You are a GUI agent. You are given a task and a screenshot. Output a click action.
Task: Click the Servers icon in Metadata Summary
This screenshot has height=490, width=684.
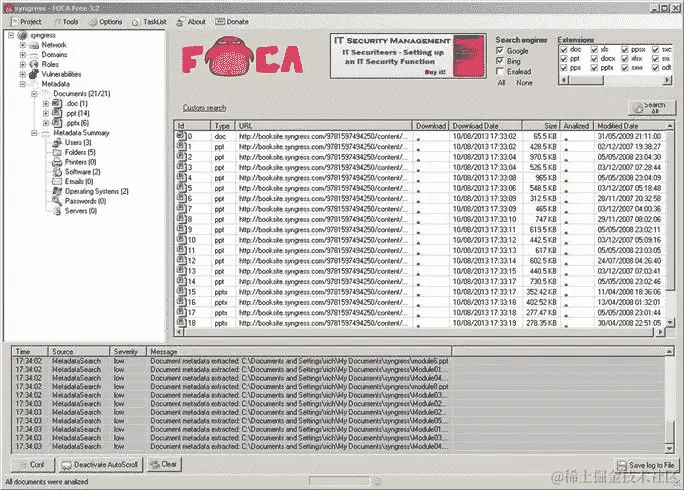tap(57, 211)
